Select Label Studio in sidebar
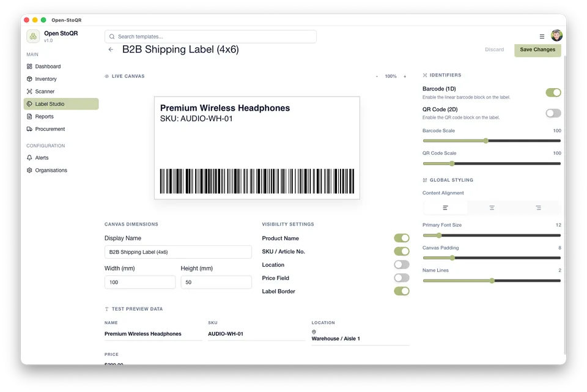The image size is (587, 392). [x=61, y=104]
